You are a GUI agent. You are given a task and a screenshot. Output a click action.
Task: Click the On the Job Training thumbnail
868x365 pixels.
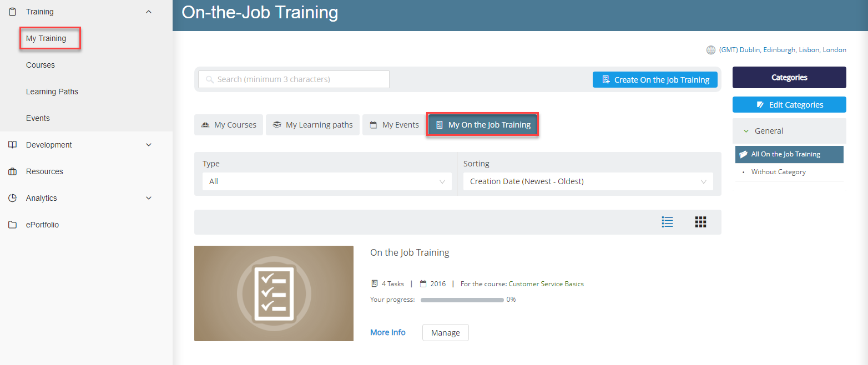274,293
